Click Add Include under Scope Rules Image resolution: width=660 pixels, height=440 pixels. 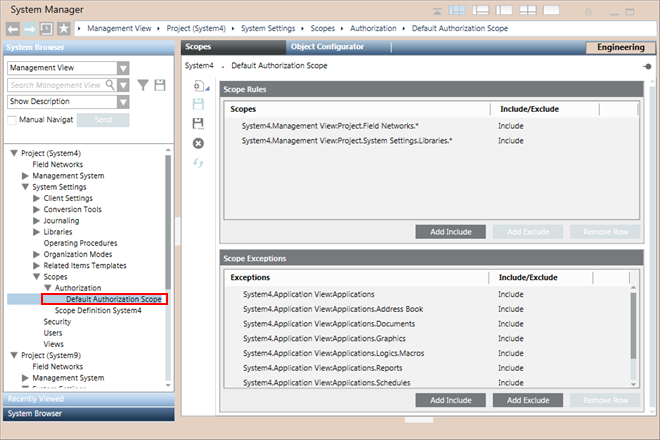pos(450,231)
